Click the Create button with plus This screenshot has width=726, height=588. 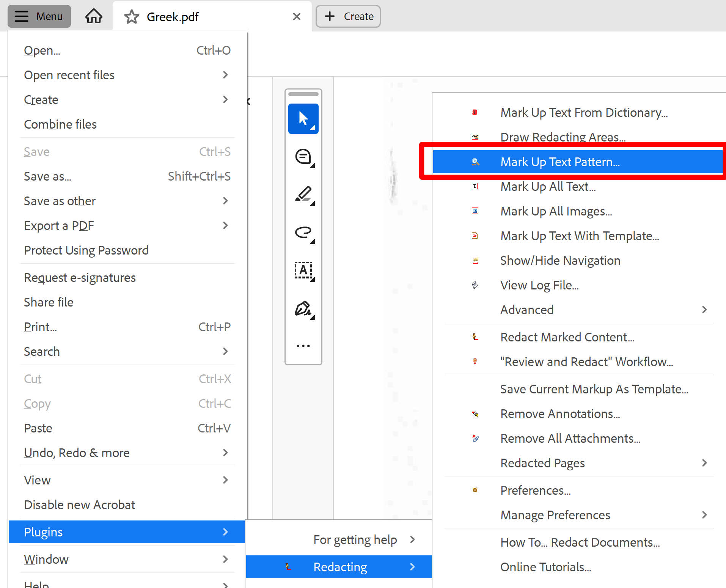348,16
